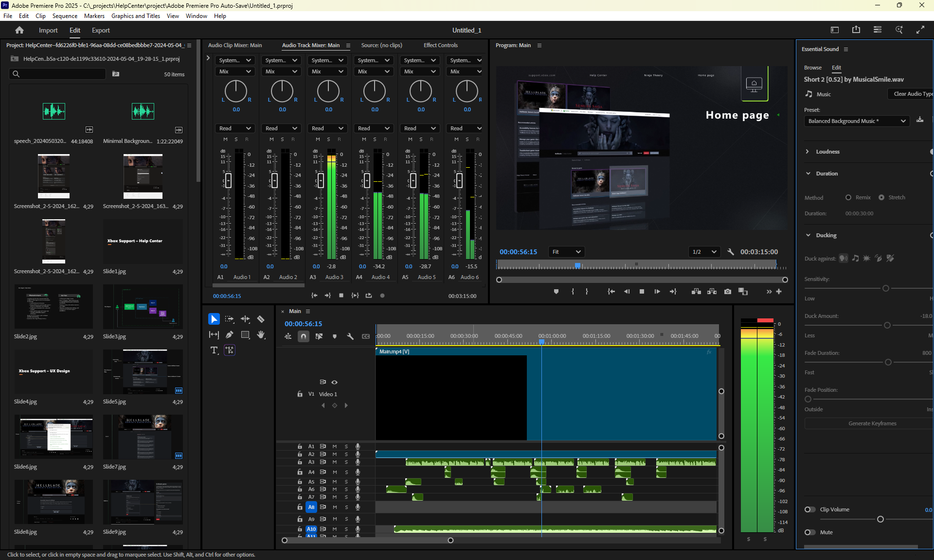934x560 pixels.
Task: Open the Sequence menu
Action: (65, 16)
